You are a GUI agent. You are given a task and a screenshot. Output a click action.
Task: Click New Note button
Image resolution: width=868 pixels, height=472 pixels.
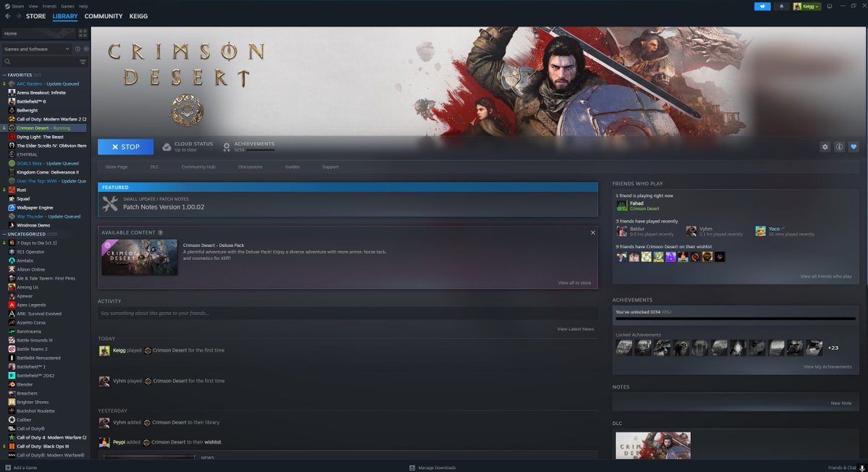tap(841, 403)
